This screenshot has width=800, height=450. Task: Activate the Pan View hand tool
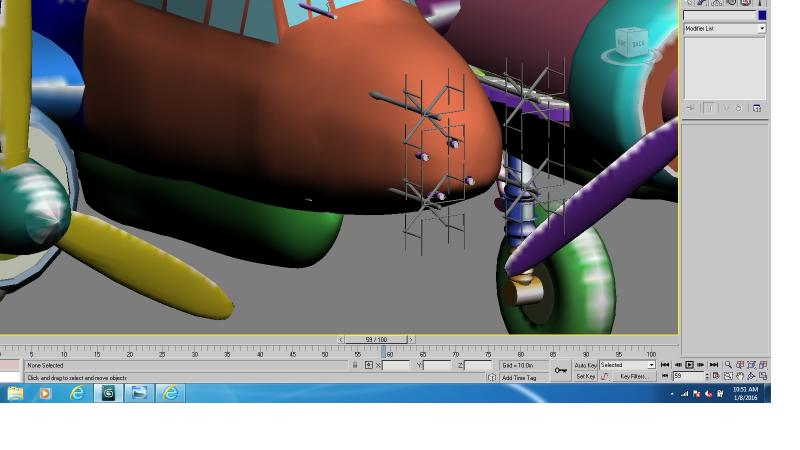740,376
